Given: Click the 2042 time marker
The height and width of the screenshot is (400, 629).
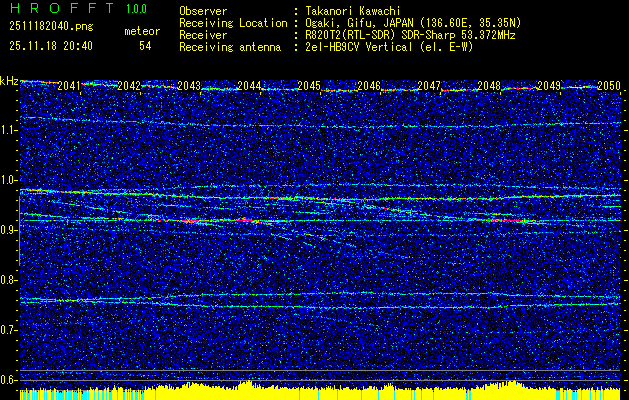Looking at the screenshot, I should (x=128, y=86).
